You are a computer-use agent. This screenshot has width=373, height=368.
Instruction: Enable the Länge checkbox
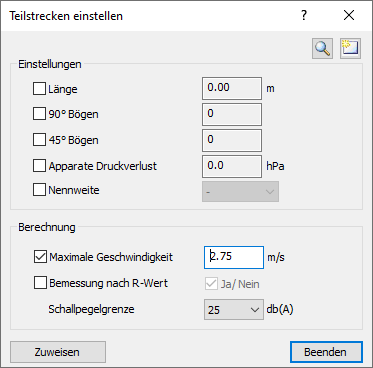click(x=39, y=89)
